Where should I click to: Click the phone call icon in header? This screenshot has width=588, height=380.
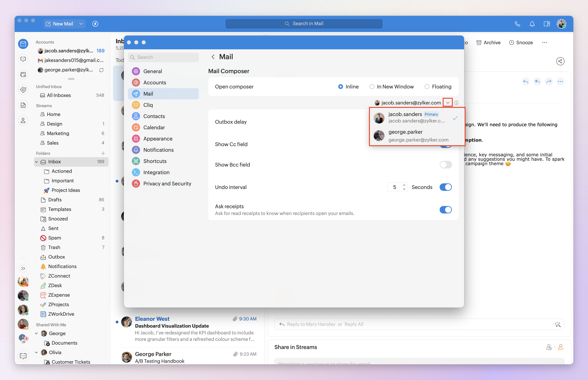[517, 24]
